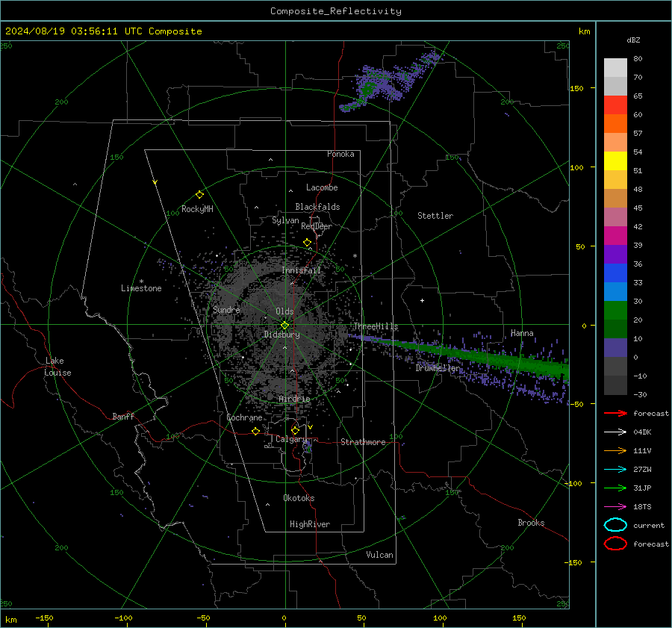The height and width of the screenshot is (628, 672).
Task: Select the purple 36-39 dBZ color band
Action: point(615,255)
